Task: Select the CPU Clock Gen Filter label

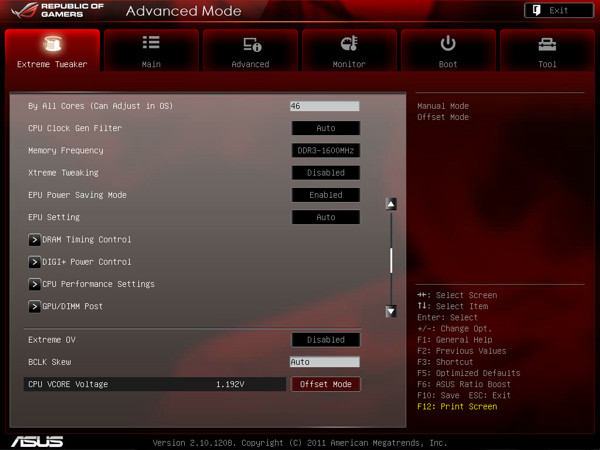Action: pyautogui.click(x=75, y=128)
